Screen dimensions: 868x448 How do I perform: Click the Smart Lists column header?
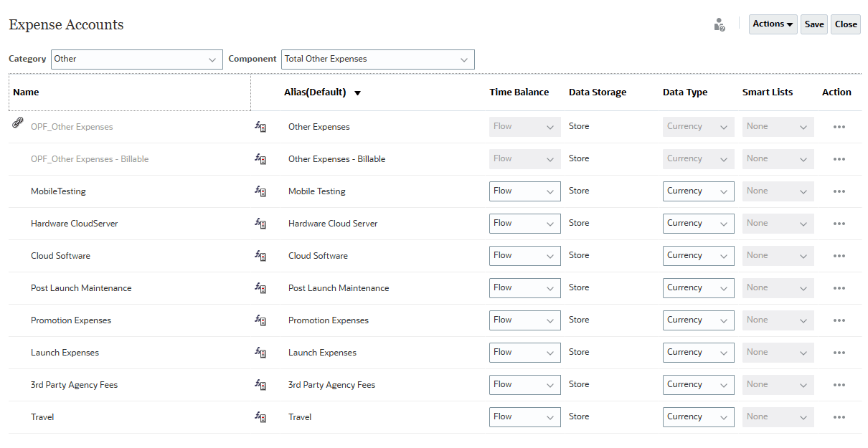coord(768,92)
